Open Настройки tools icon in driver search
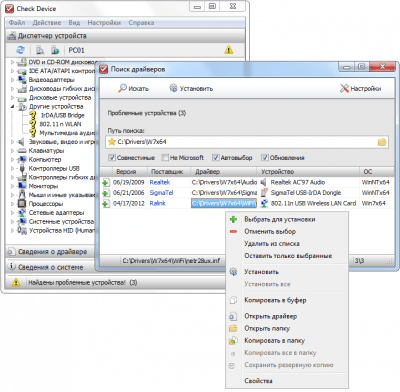 pyautogui.click(x=344, y=88)
